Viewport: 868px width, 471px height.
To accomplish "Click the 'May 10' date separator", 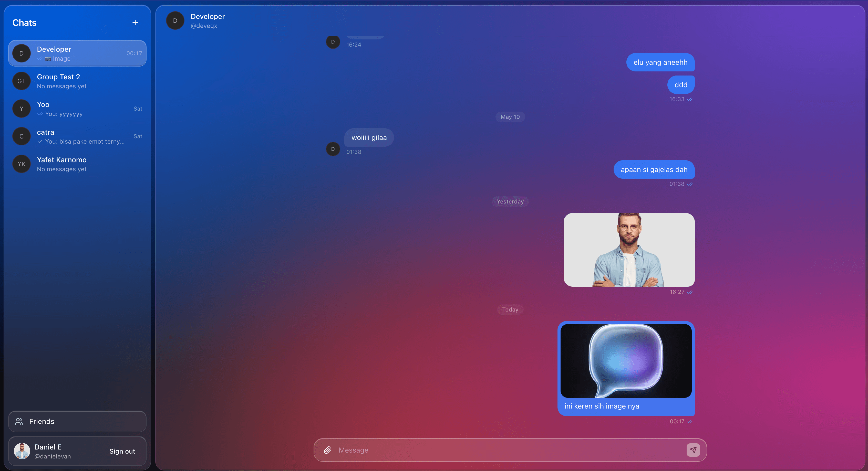I will (510, 117).
